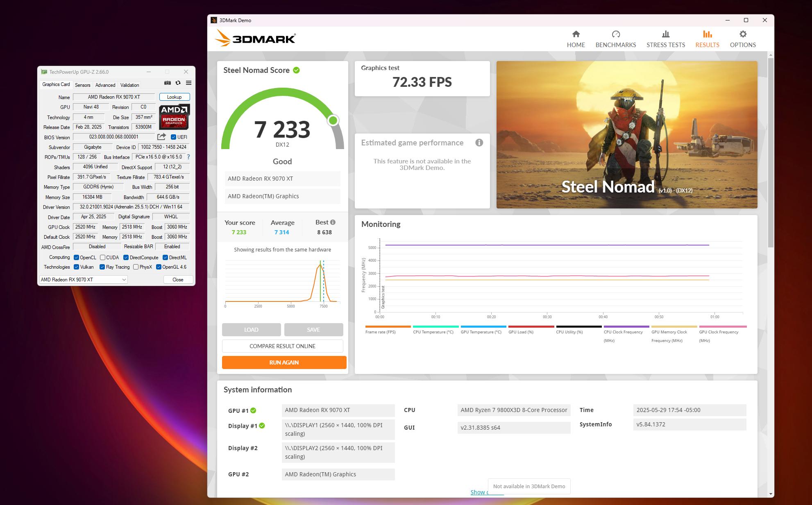The height and width of the screenshot is (505, 812).
Task: Click the Bus Interface question mark icon
Action: [188, 157]
